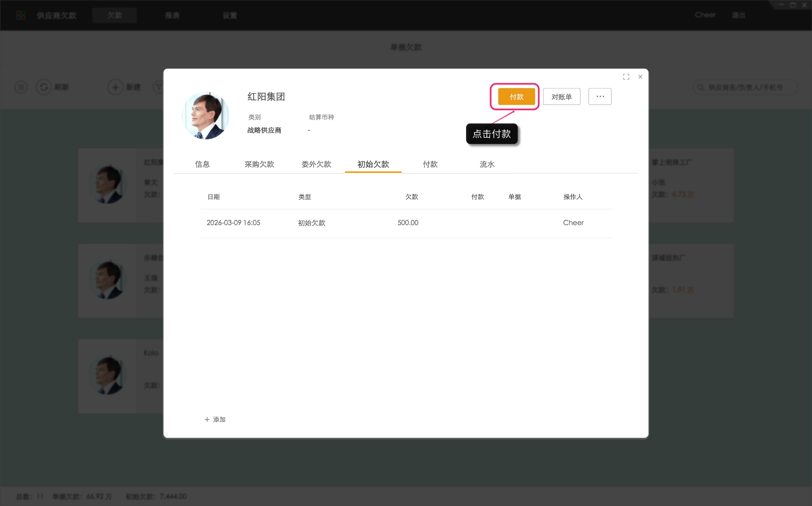The width and height of the screenshot is (812, 506).
Task: Click the 红阳集团 avatar photo
Action: click(x=206, y=116)
